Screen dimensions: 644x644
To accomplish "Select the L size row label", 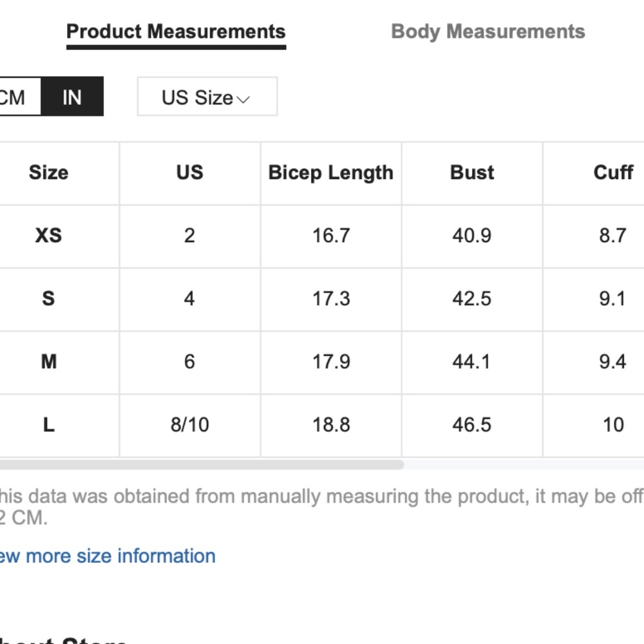I will tap(48, 425).
